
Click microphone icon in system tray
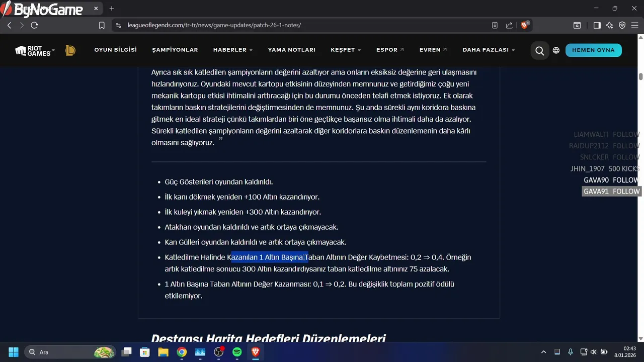click(570, 352)
